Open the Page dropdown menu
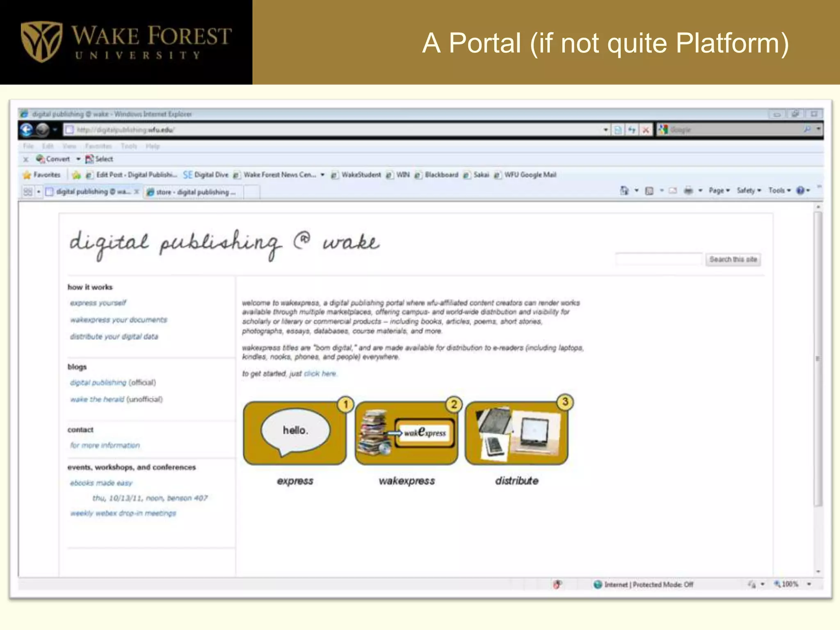This screenshot has width=840, height=630. point(719,190)
